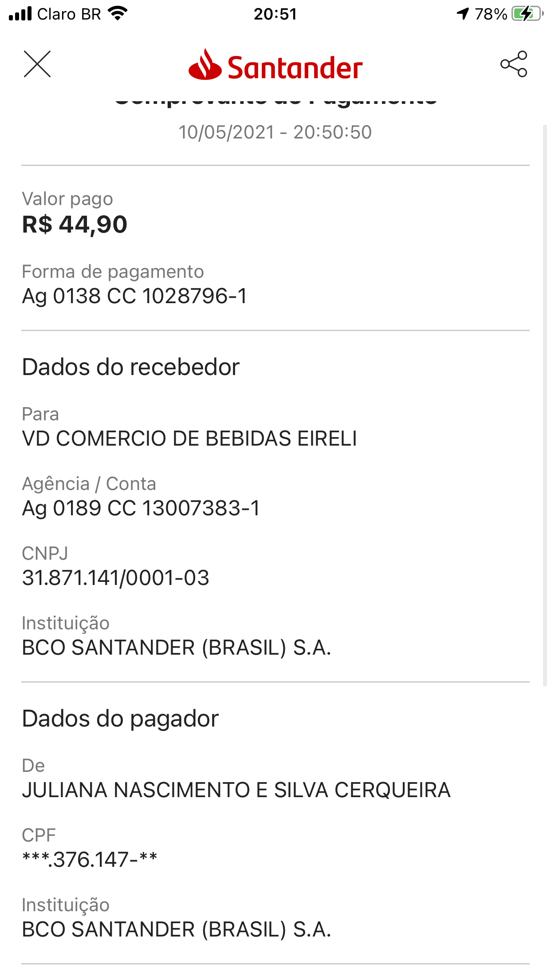Tap the payer name JULIANA NASCIMENTO E SILVA CERQUEIRA

pyautogui.click(x=236, y=790)
